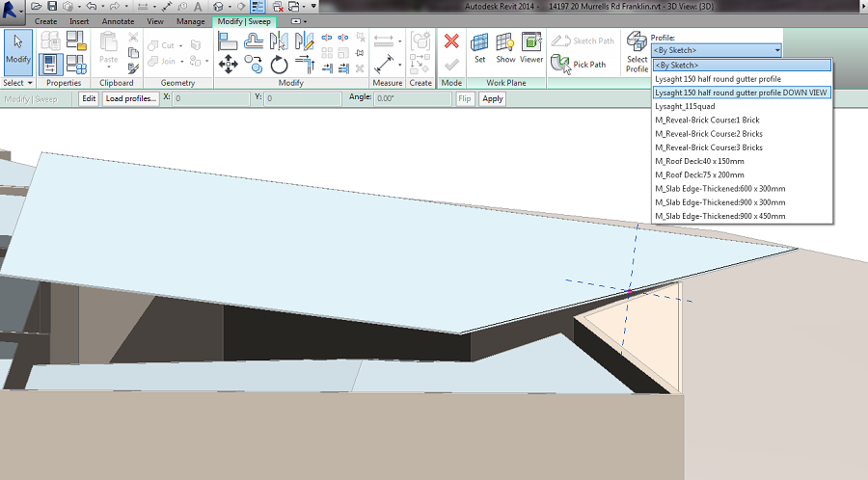868x480 pixels.
Task: Click the Open folder icon in quick access
Action: [x=37, y=6]
